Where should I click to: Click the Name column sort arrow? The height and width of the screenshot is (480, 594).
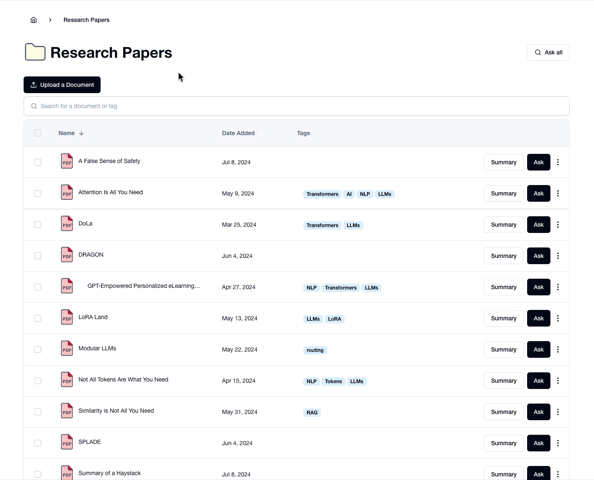click(x=81, y=133)
